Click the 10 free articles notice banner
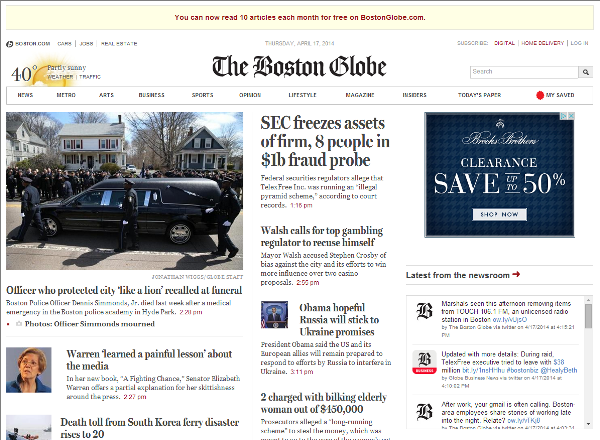Image resolution: width=600 pixels, height=440 pixels. point(300,18)
